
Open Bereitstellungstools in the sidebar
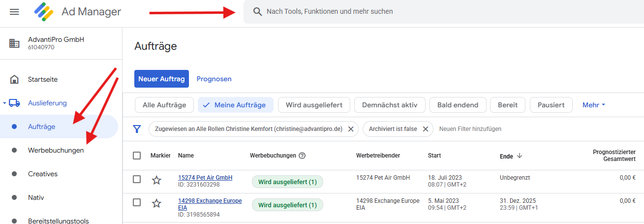coord(58,221)
